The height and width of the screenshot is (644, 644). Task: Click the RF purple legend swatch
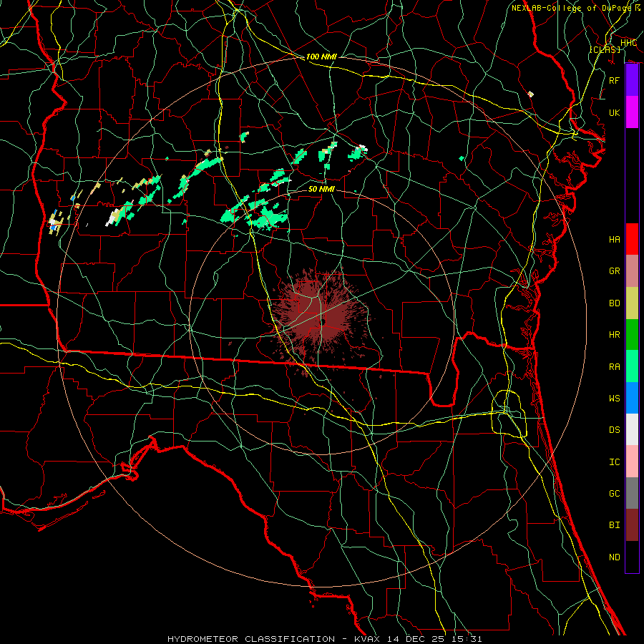[x=632, y=80]
